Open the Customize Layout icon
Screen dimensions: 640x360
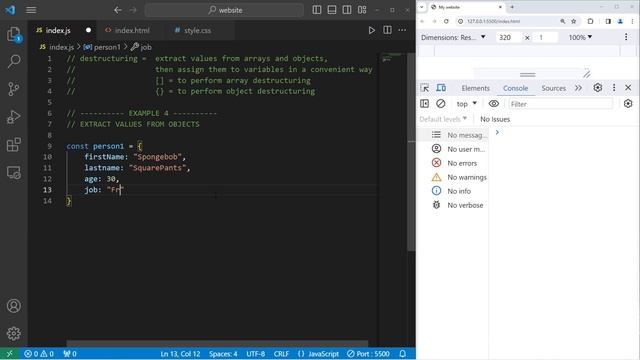click(362, 10)
